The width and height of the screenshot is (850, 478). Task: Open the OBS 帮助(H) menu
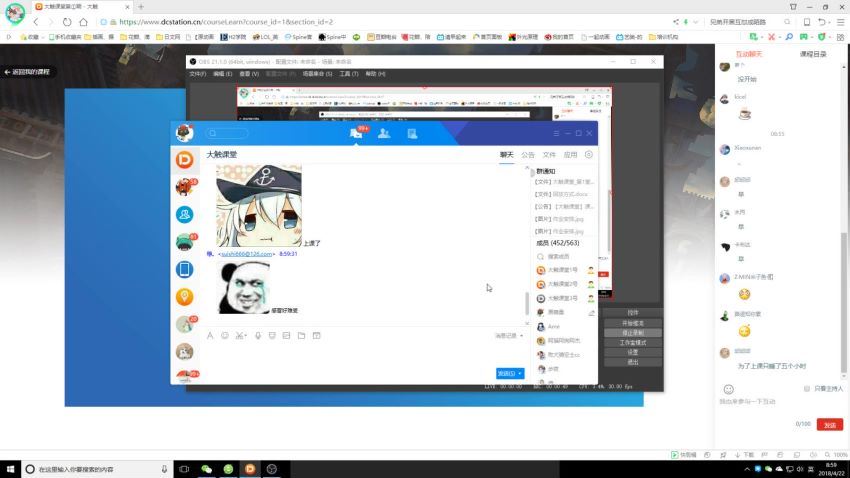[x=375, y=74]
